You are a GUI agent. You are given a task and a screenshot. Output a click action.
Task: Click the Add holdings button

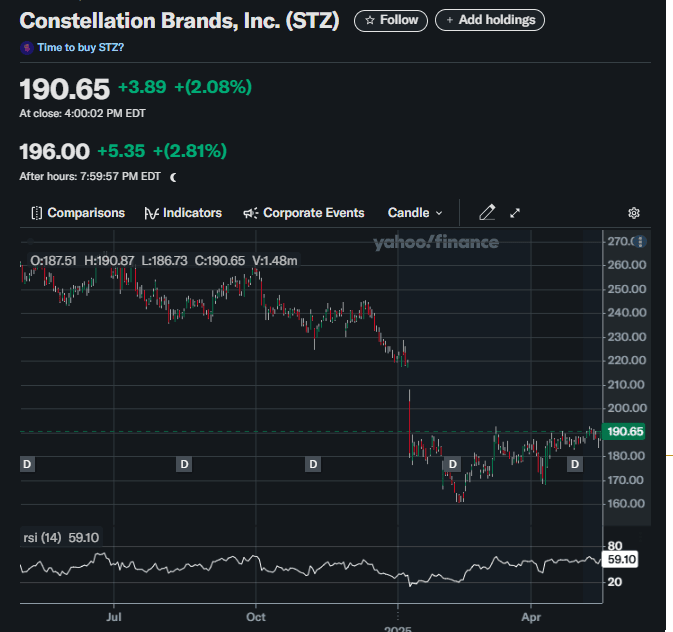[490, 20]
